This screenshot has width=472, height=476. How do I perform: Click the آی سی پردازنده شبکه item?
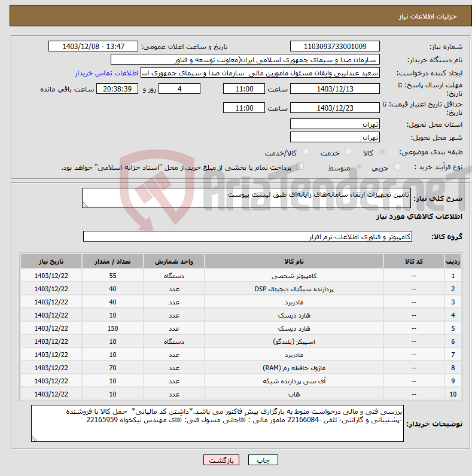tap(294, 381)
